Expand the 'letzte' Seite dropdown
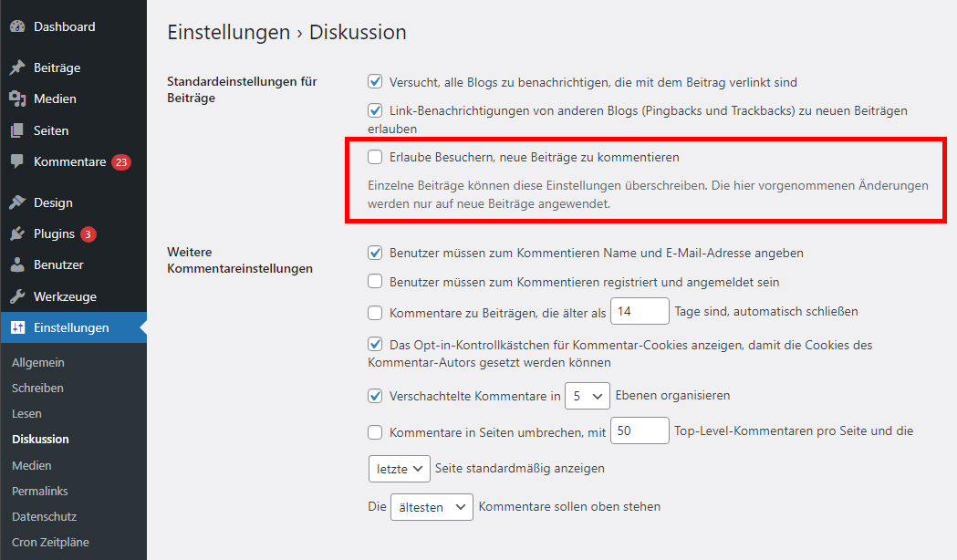957x560 pixels. click(x=400, y=469)
